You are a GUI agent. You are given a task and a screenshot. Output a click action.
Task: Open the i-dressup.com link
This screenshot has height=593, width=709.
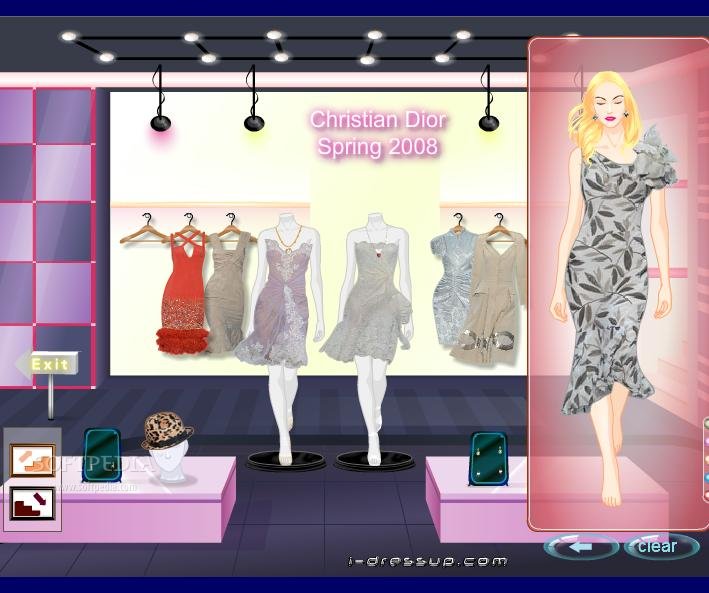coord(427,561)
